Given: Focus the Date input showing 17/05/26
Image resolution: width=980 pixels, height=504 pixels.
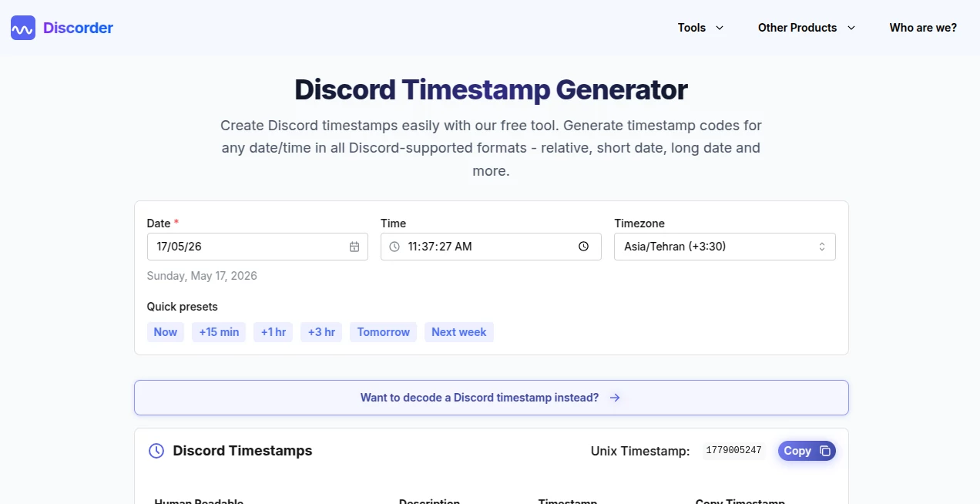Looking at the screenshot, I should (x=257, y=247).
